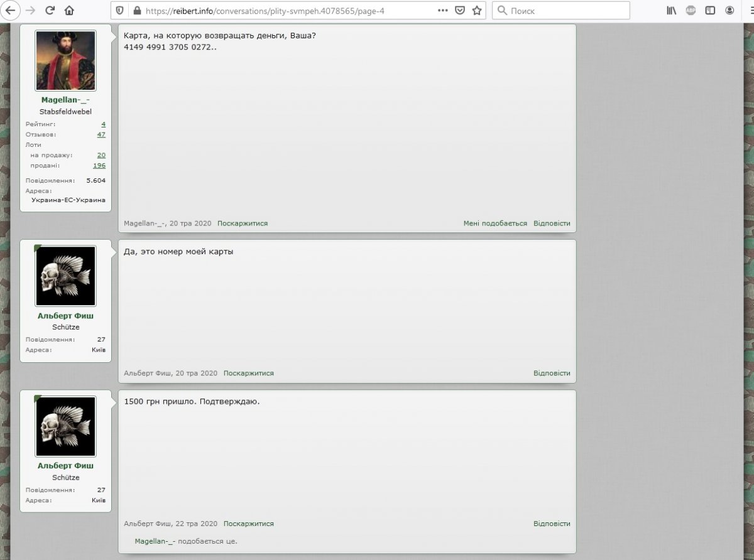Viewport: 754px width, 560px height.
Task: Open page actions three-dots menu
Action: pyautogui.click(x=443, y=10)
